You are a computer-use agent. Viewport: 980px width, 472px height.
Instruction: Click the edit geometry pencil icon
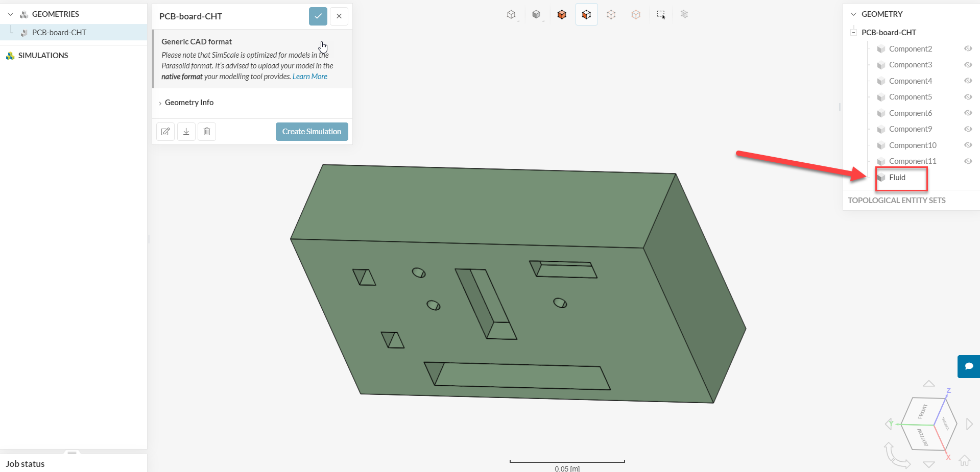(x=165, y=132)
